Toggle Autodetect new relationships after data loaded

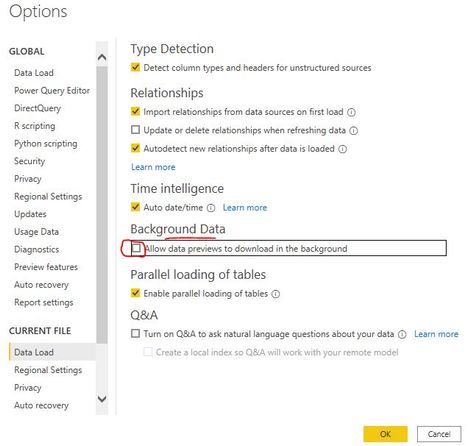click(135, 148)
